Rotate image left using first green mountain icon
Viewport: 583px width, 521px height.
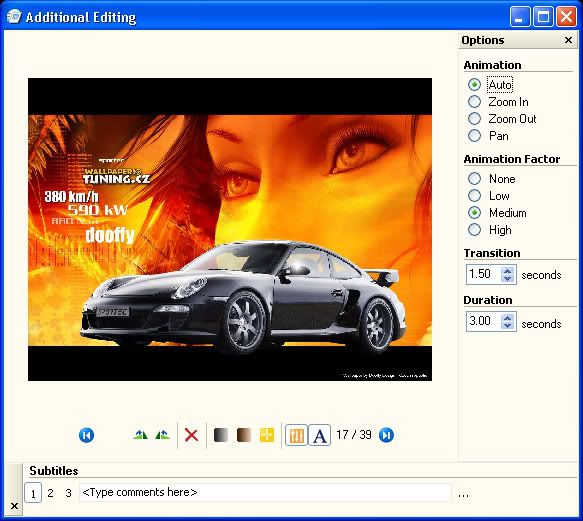tap(140, 434)
